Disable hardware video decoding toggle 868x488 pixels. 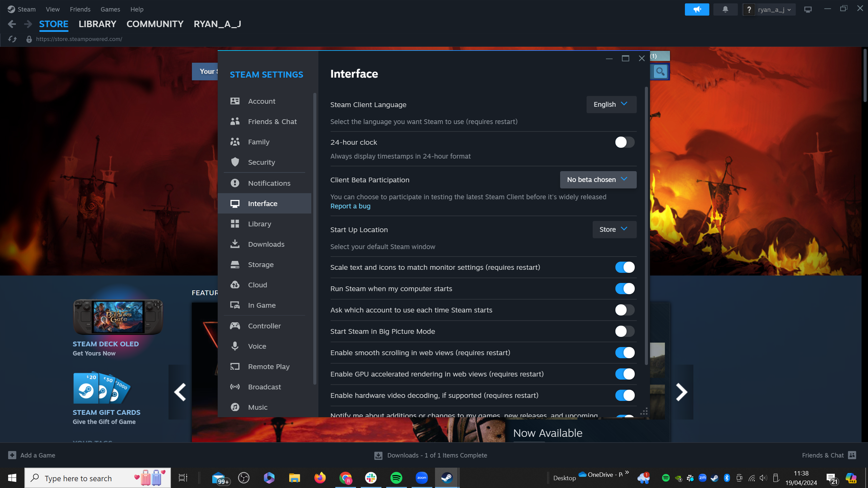click(x=625, y=395)
